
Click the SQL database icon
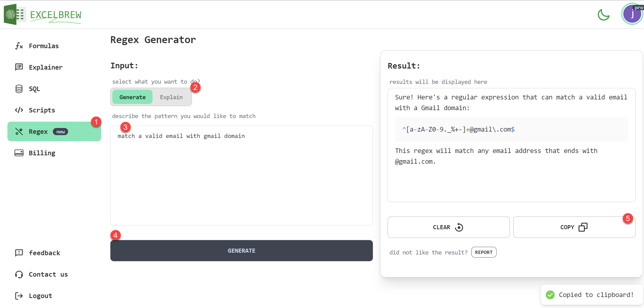tap(19, 89)
